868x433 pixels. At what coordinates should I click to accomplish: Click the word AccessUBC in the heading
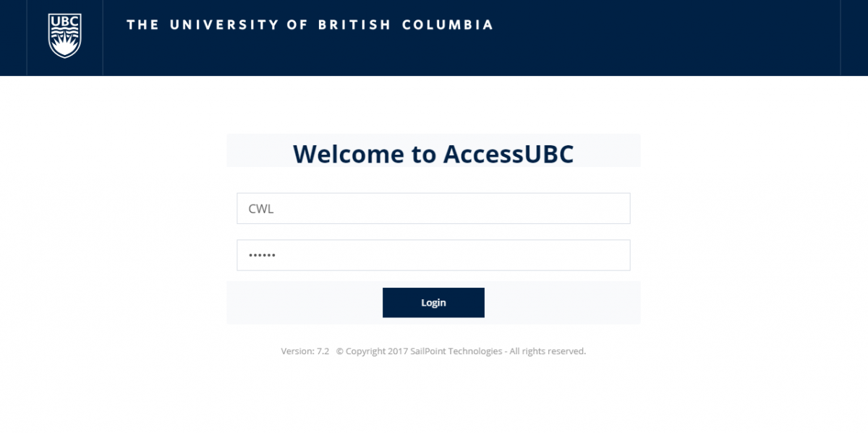(x=509, y=153)
